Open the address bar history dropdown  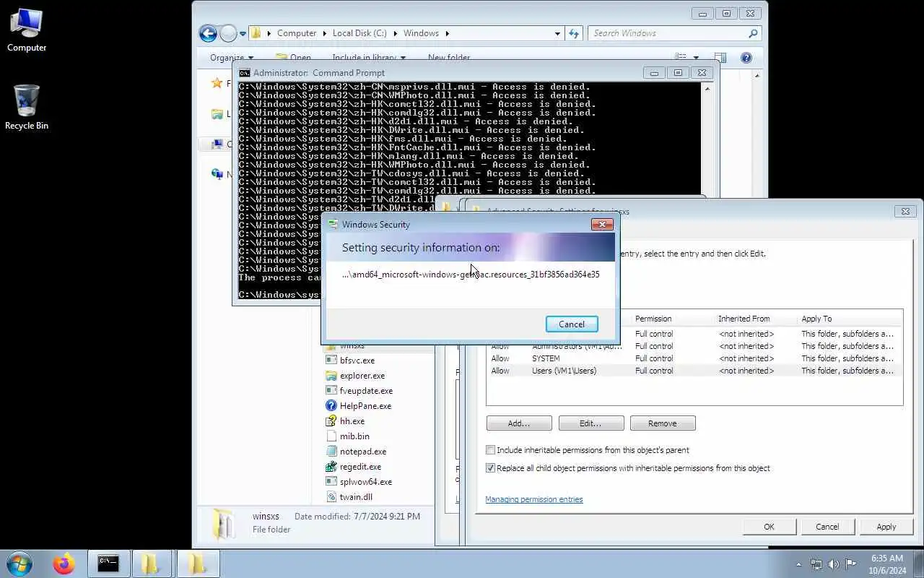point(557,33)
